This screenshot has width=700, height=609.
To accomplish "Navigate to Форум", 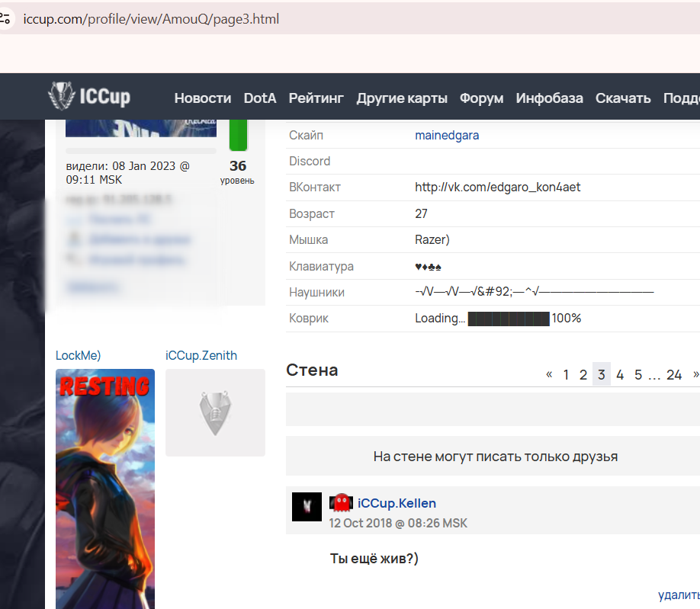I will coord(482,98).
